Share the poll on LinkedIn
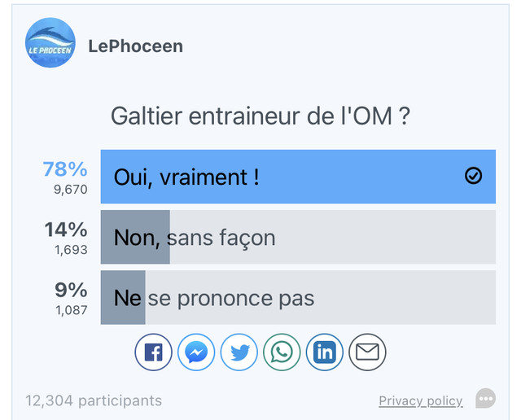This screenshot has height=420, width=521. pos(325,352)
